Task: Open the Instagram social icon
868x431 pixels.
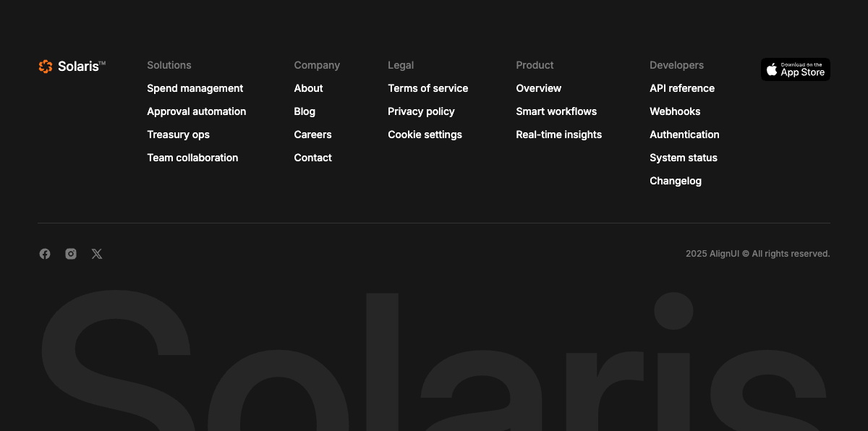Action: point(71,254)
